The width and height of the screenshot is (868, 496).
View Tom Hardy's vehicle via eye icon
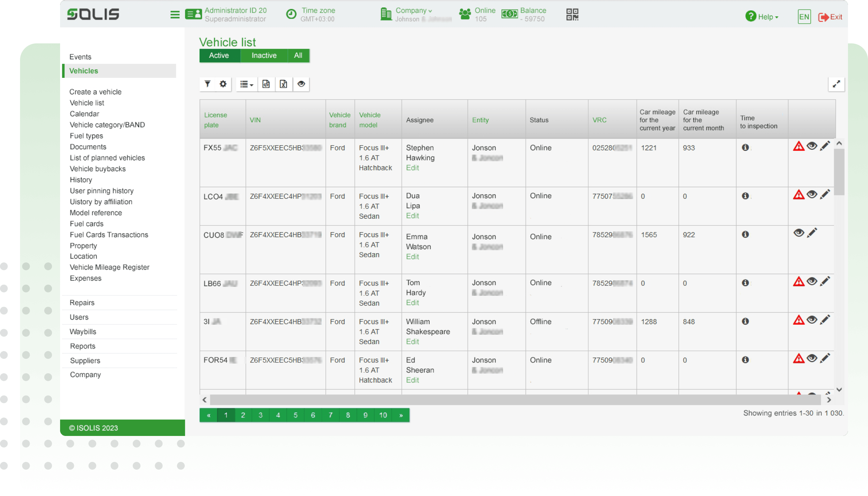point(812,281)
